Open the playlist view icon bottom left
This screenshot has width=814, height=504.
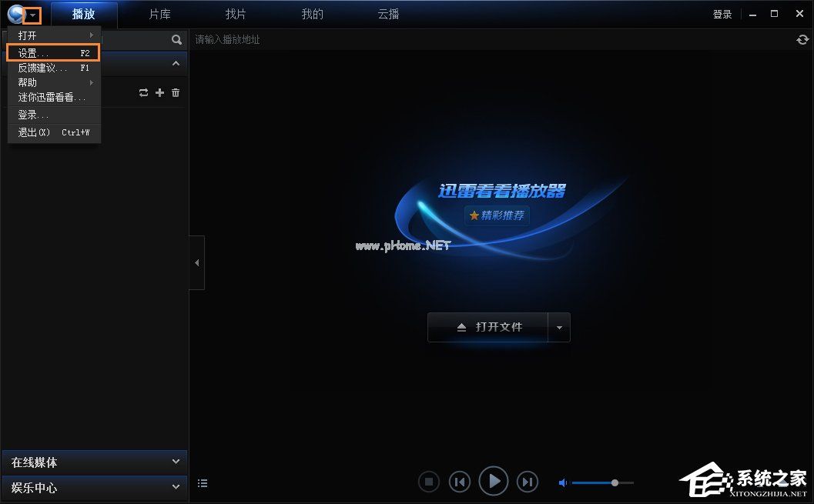tap(203, 482)
